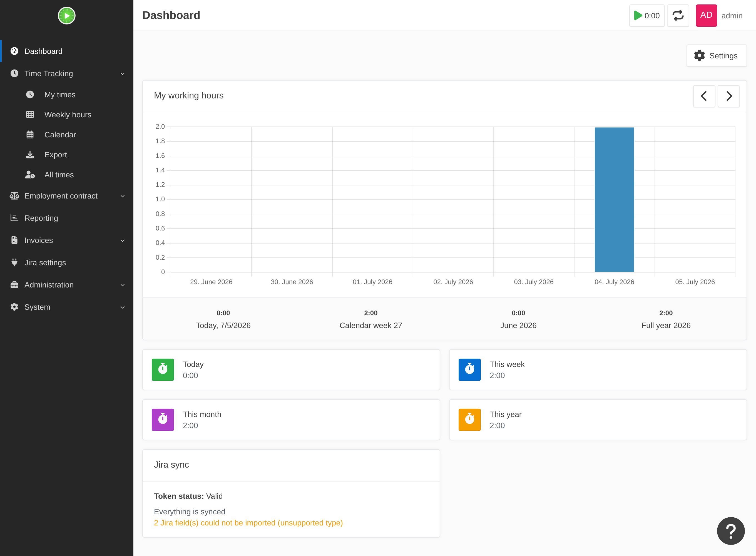Click the Reporting chart icon
756x556 pixels.
click(14, 218)
